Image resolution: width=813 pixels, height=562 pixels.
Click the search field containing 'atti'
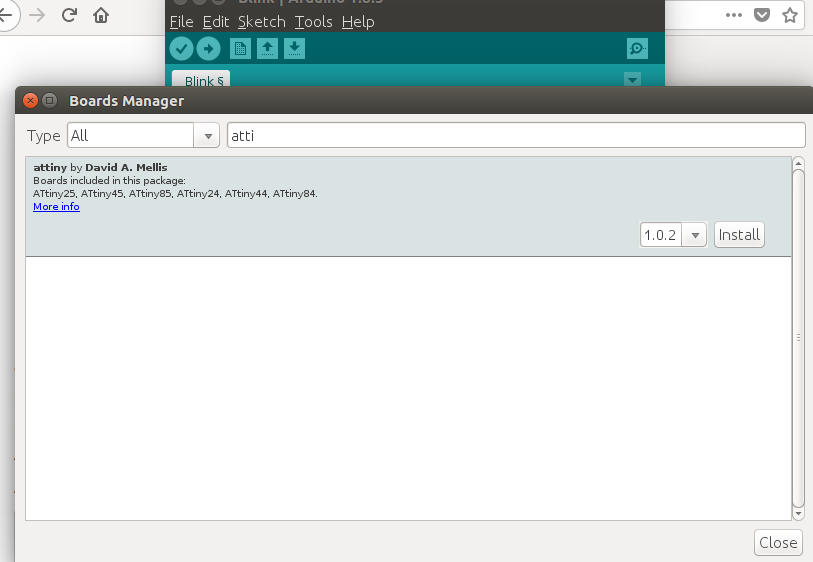(x=516, y=135)
